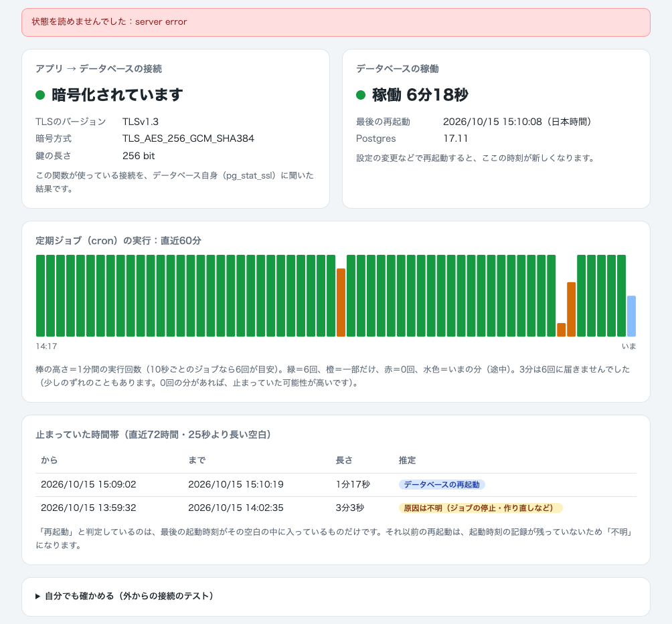Click the 鍵の長さ label
The width and height of the screenshot is (672, 624).
pos(54,155)
